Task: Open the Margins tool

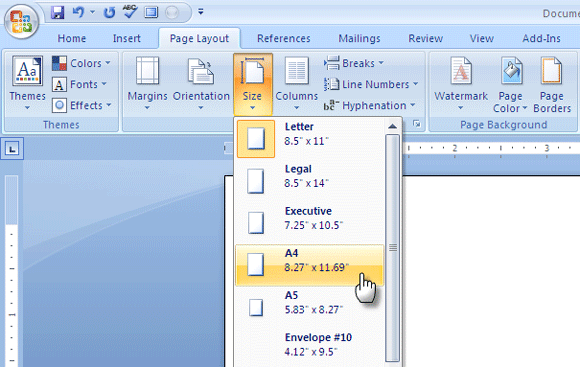Action: 147,84
